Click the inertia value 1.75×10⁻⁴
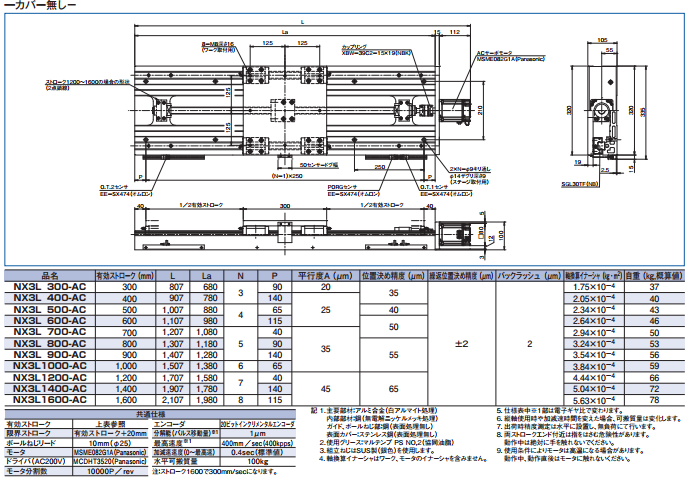This screenshot has height=483, width=695. 593,287
